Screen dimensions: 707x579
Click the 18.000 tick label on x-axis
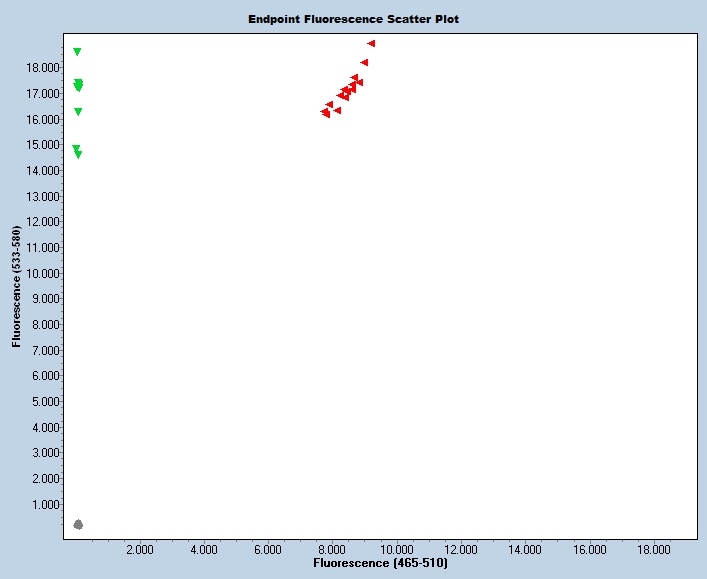coord(654,549)
